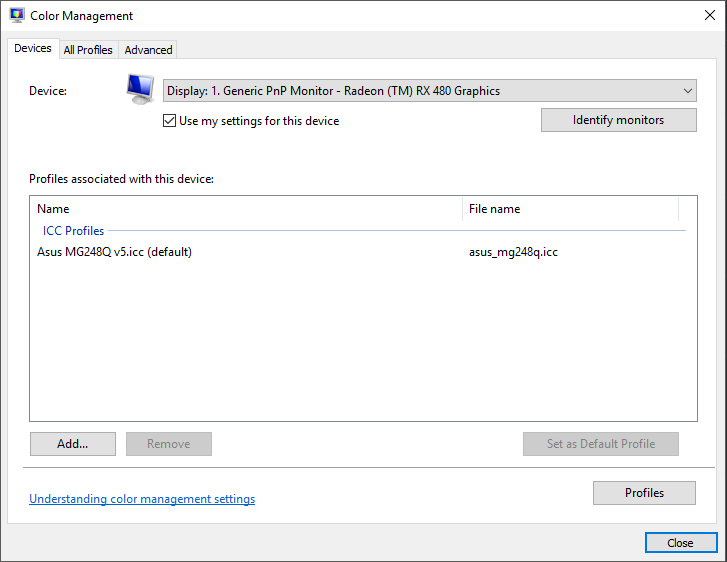Switch to the All Profiles tab
The image size is (727, 562).
(x=88, y=50)
